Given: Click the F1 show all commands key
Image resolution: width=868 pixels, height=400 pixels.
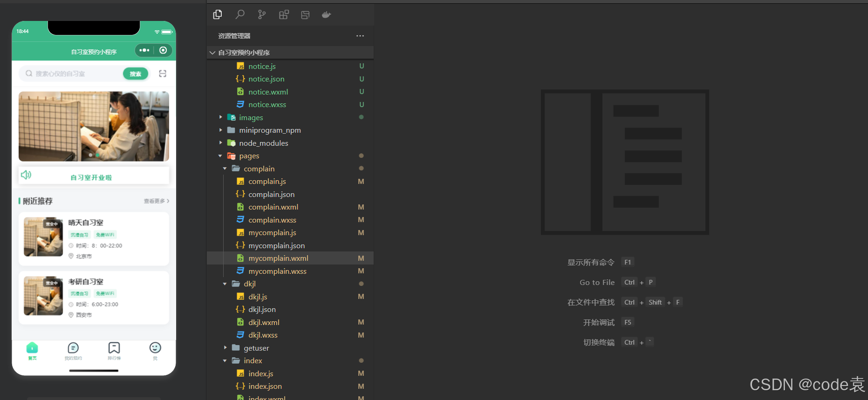Looking at the screenshot, I should coord(628,262).
